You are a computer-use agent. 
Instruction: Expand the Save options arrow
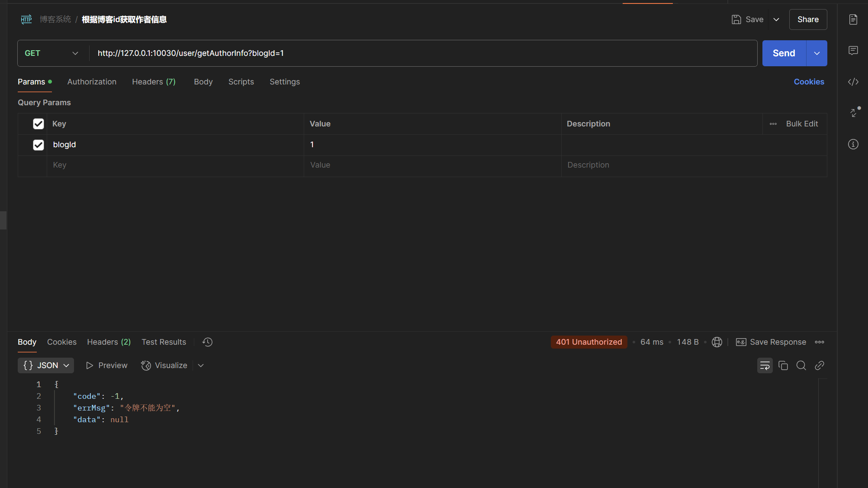tap(776, 19)
